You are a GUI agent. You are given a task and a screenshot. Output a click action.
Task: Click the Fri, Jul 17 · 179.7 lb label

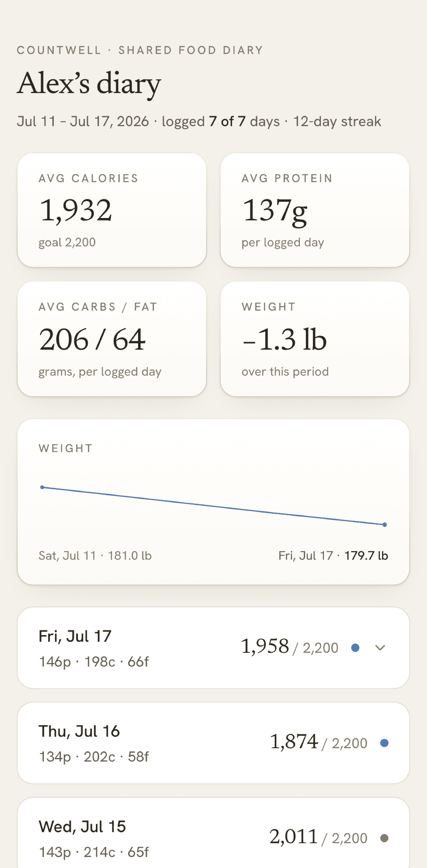coord(333,555)
